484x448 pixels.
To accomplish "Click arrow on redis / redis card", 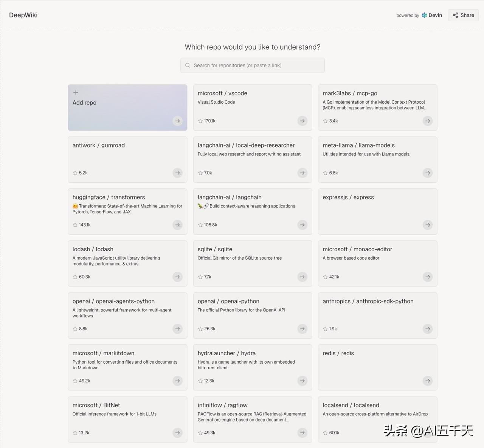I will point(427,381).
